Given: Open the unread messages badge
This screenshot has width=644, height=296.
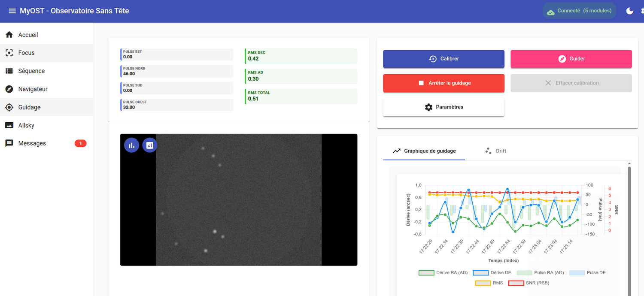Looking at the screenshot, I should [x=80, y=143].
